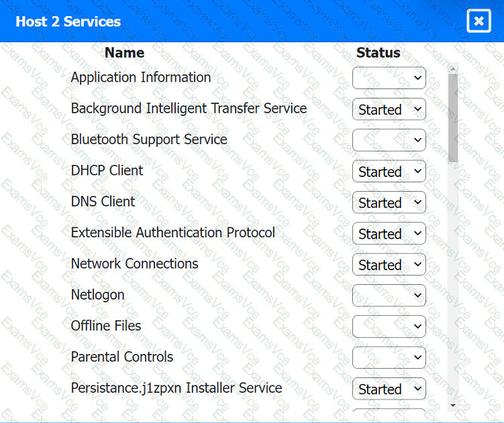This screenshot has width=504, height=423.
Task: Expand Extensible Authentication Protocol status dropdown
Action: click(x=389, y=233)
